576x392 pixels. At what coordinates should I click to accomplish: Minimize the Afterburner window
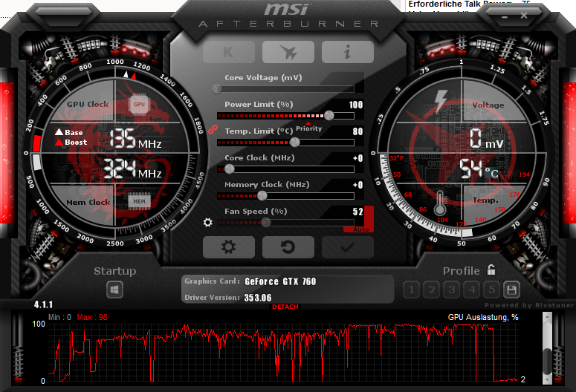pyautogui.click(x=505, y=17)
